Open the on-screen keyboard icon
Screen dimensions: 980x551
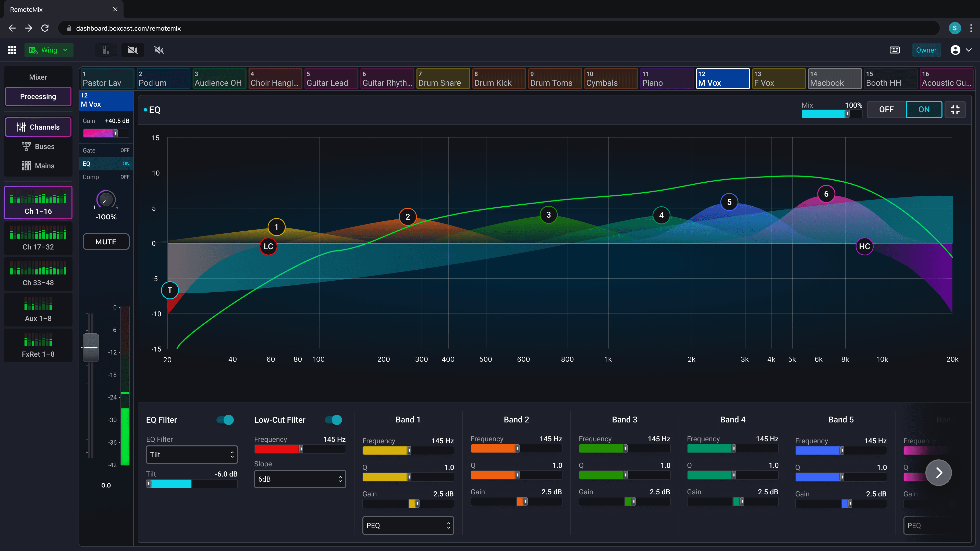tap(895, 50)
